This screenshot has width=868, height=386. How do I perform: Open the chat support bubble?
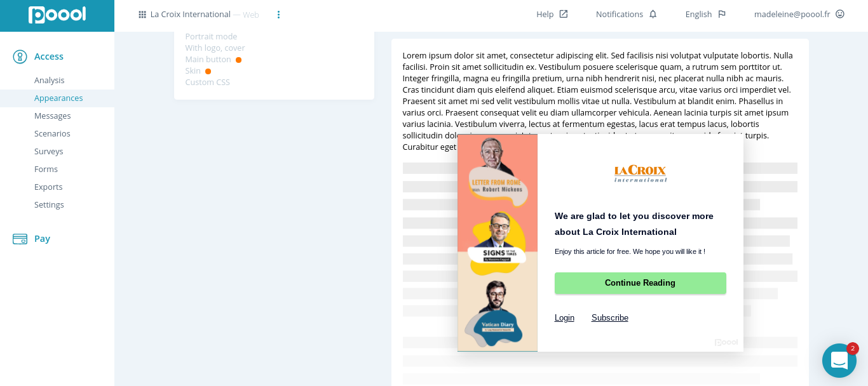(x=839, y=360)
